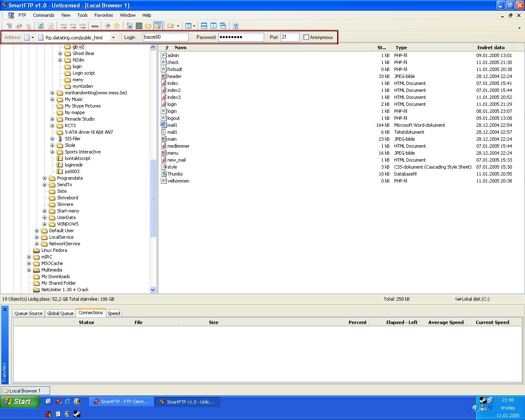Tile windows horizontally using toolbar icon
The height and width of the screenshot is (420, 525).
(204, 26)
